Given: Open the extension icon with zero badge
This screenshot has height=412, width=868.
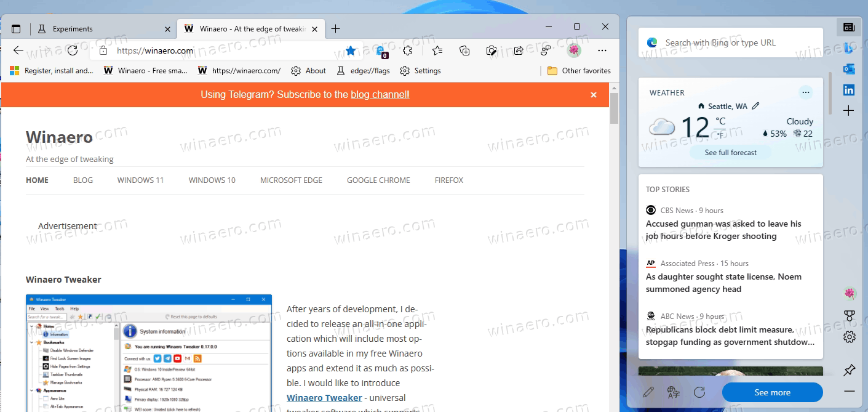Looking at the screenshot, I should 381,51.
